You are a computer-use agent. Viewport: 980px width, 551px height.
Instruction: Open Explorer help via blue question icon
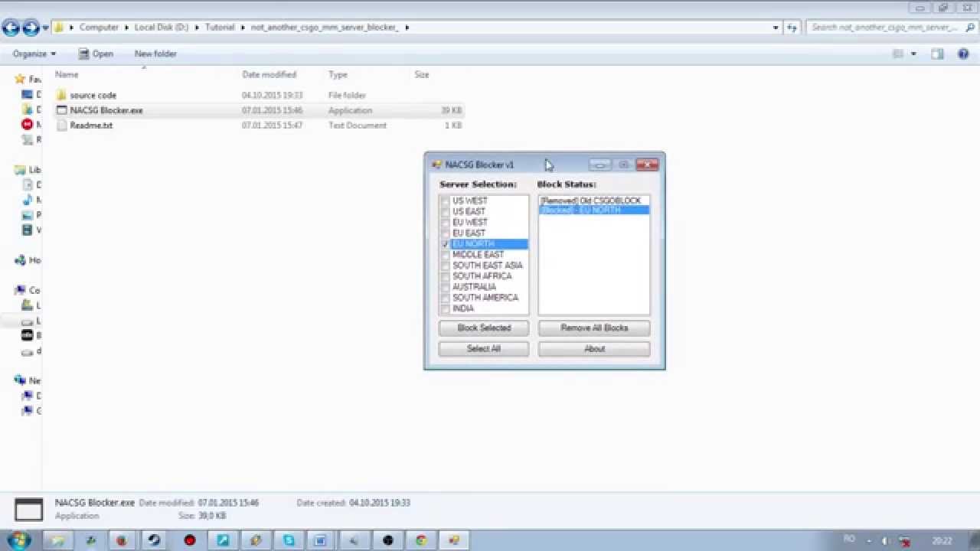click(x=964, y=54)
